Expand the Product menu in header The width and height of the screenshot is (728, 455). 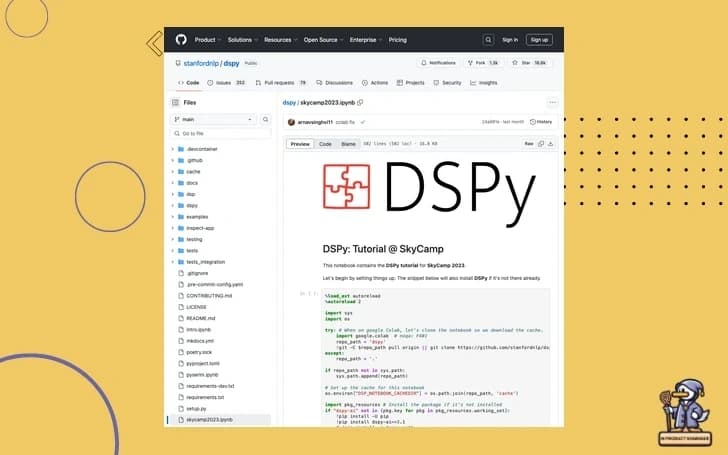tap(206, 40)
